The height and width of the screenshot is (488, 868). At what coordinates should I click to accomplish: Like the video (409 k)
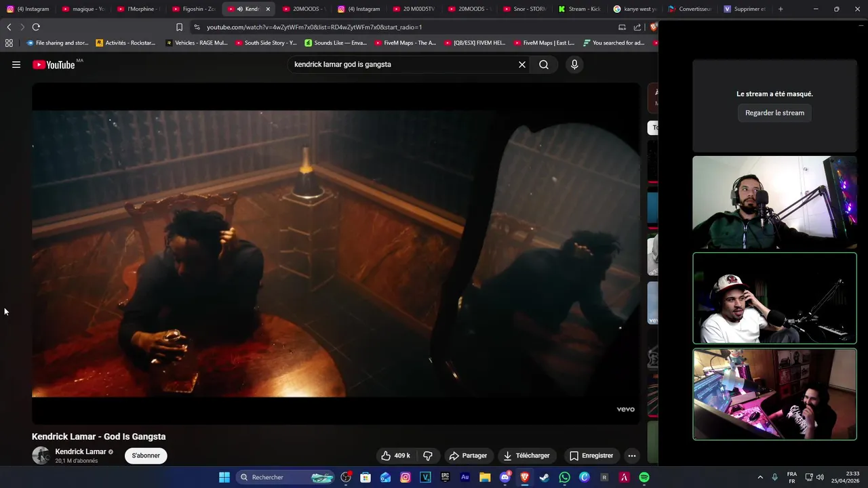[395, 455]
